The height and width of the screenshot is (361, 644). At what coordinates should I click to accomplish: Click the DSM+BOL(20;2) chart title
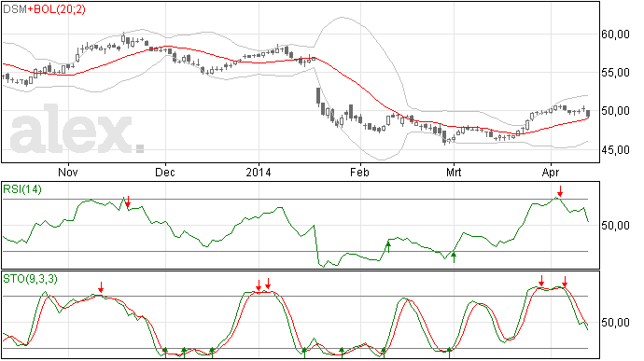pos(44,9)
